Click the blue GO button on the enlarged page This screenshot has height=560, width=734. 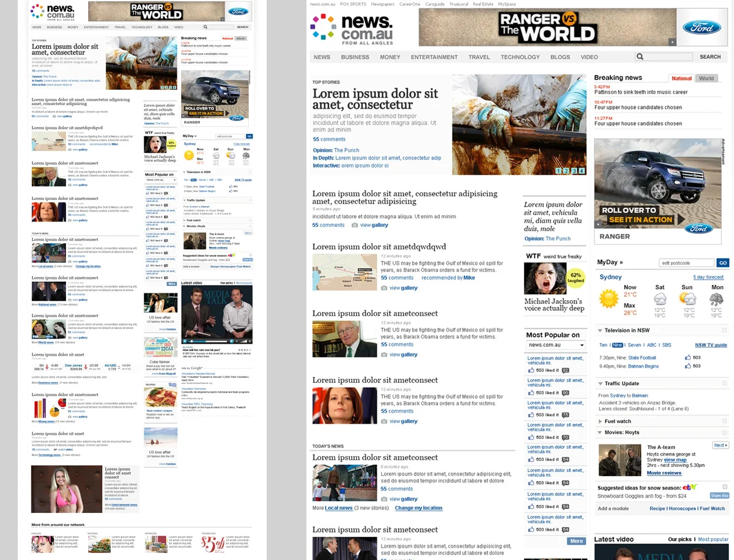723,263
